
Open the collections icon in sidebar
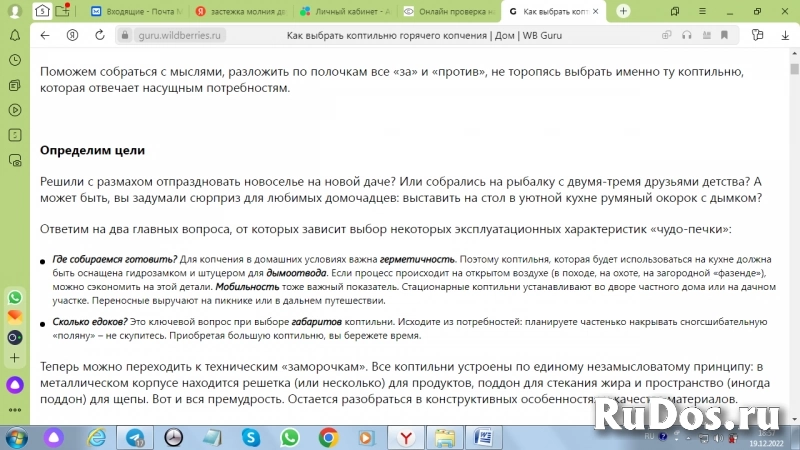(x=15, y=85)
